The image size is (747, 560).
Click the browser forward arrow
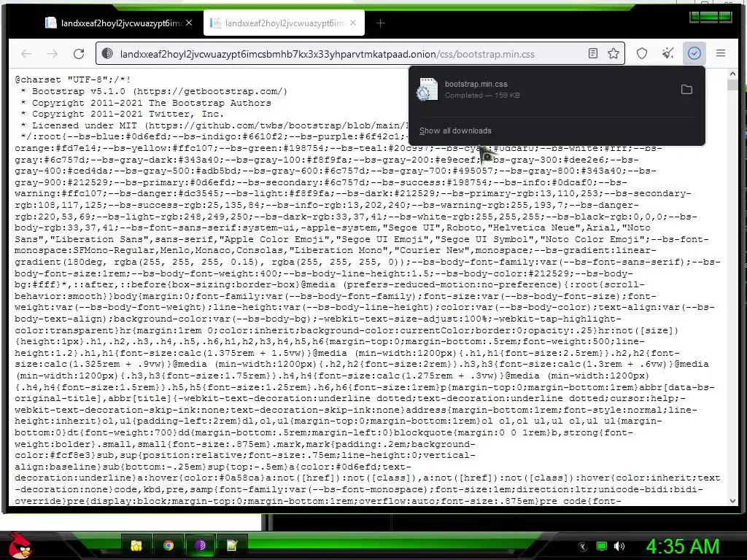click(x=53, y=54)
